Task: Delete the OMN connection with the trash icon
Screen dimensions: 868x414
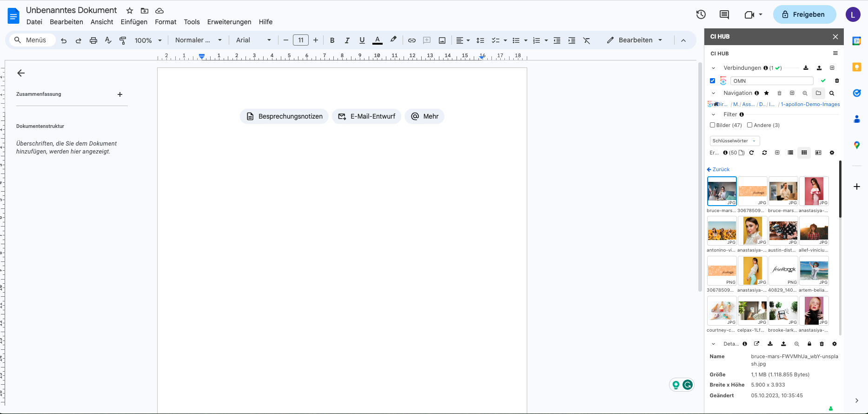Action: coord(837,80)
